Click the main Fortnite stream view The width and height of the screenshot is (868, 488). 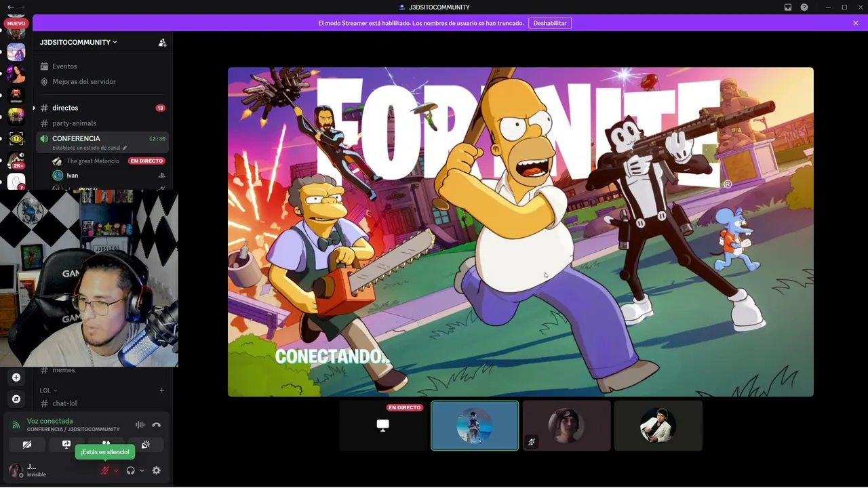pyautogui.click(x=520, y=232)
